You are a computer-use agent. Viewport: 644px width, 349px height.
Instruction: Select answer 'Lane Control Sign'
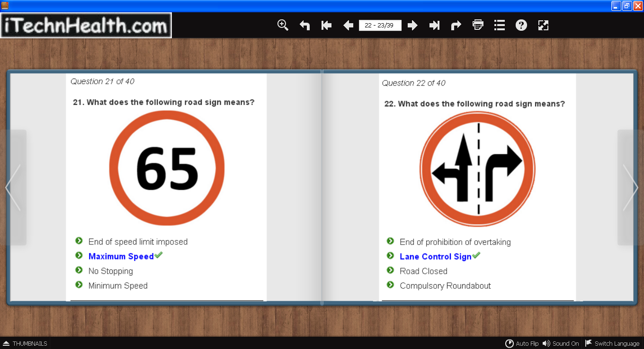[436, 257]
